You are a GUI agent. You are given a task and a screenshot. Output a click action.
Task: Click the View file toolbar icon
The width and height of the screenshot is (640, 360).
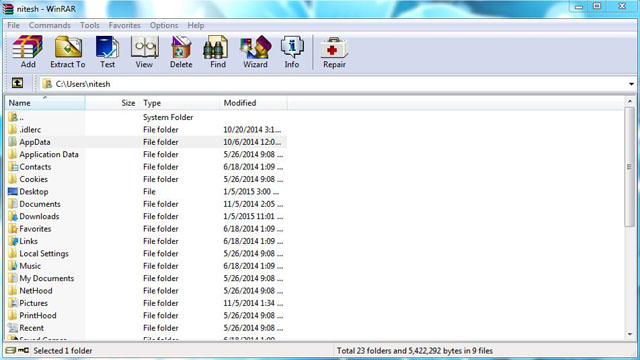point(144,52)
